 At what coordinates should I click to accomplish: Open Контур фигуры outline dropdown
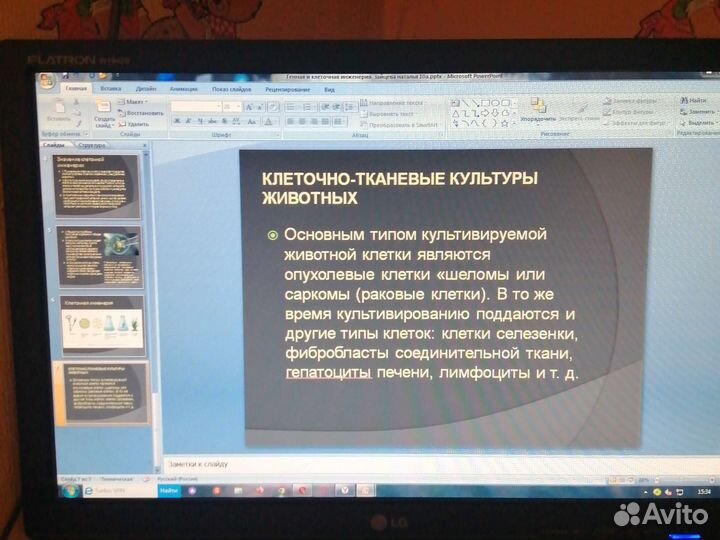click(629, 112)
